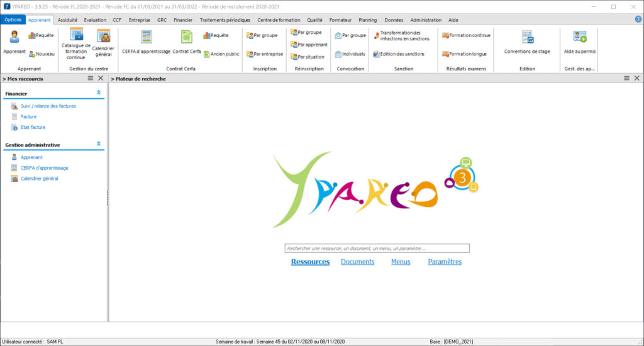Click the Semaine de travail status text
The image size is (644, 346).
click(280, 342)
